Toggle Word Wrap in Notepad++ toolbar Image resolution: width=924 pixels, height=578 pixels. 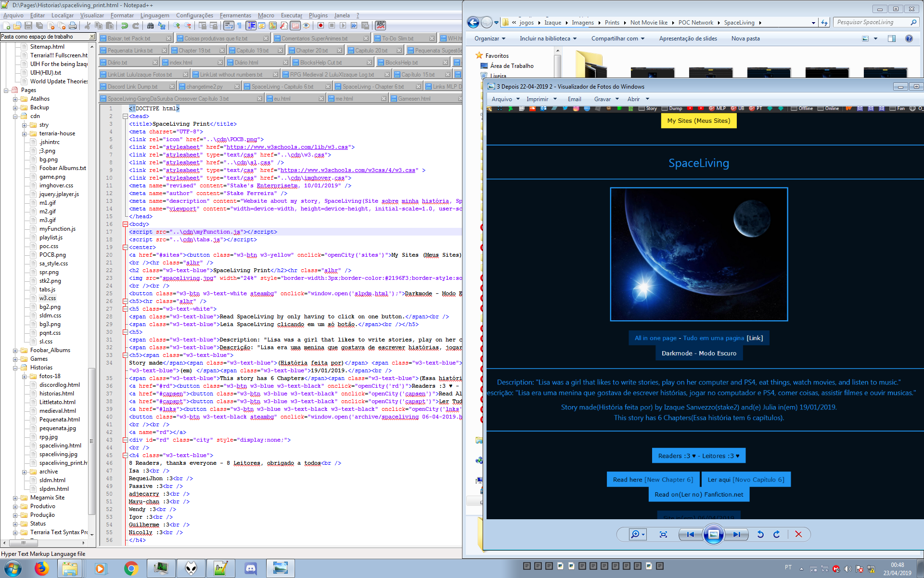pos(229,26)
